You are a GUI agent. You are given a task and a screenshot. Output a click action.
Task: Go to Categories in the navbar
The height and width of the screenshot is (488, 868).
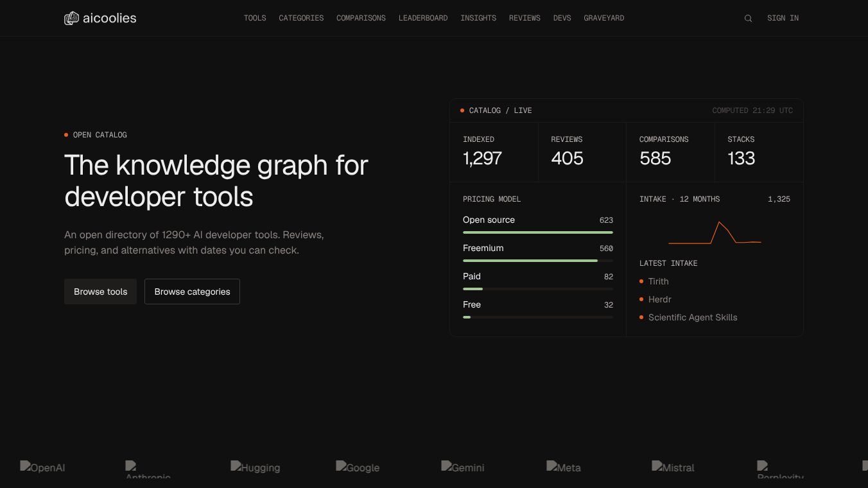301,18
